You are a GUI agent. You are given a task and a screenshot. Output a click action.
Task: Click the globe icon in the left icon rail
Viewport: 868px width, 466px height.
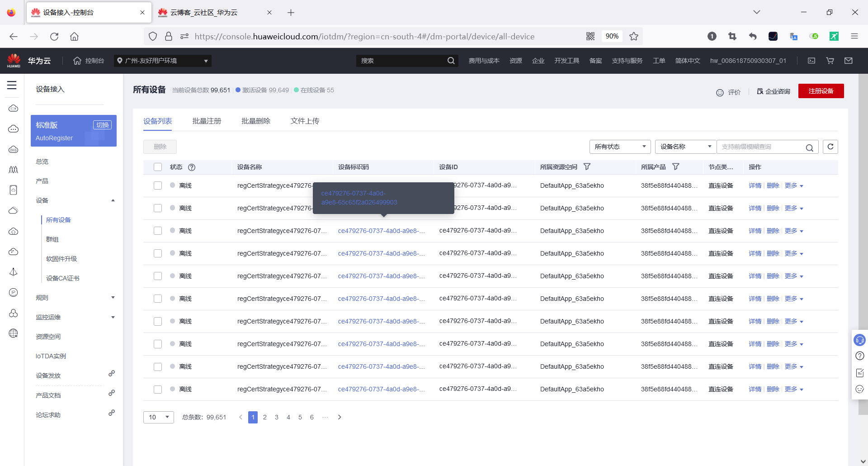coord(14,333)
